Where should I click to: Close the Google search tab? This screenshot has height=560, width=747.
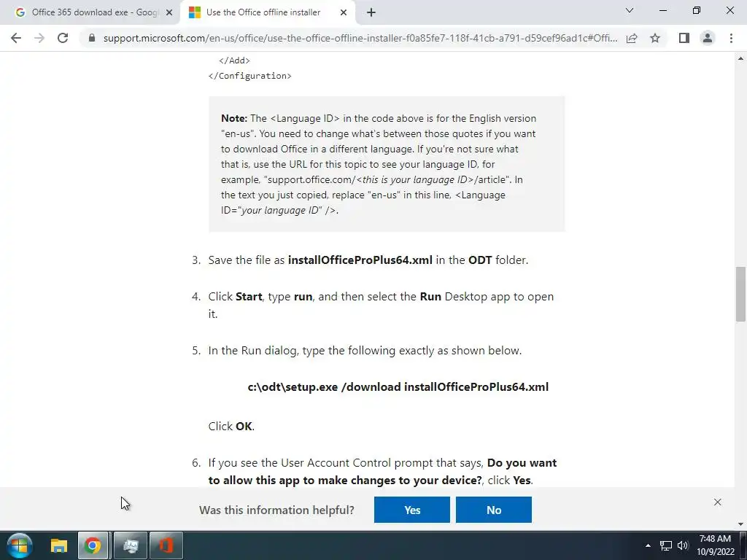tap(169, 13)
